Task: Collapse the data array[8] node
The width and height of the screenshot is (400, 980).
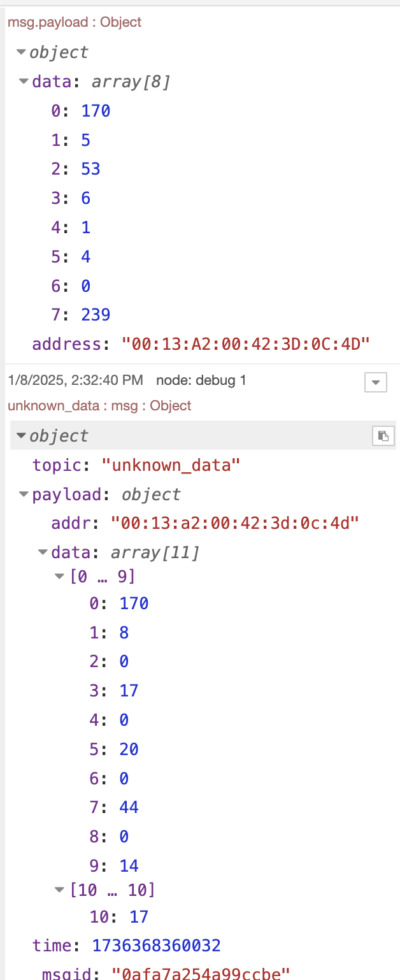Action: (24, 82)
